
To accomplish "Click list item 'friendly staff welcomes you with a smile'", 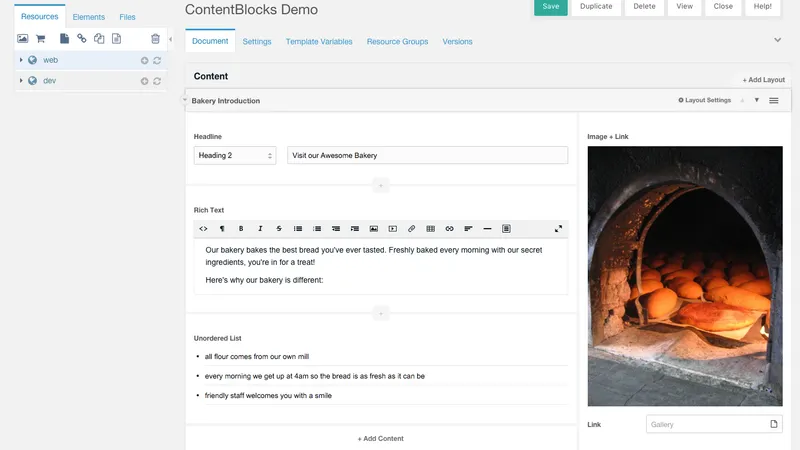I will pos(268,395).
